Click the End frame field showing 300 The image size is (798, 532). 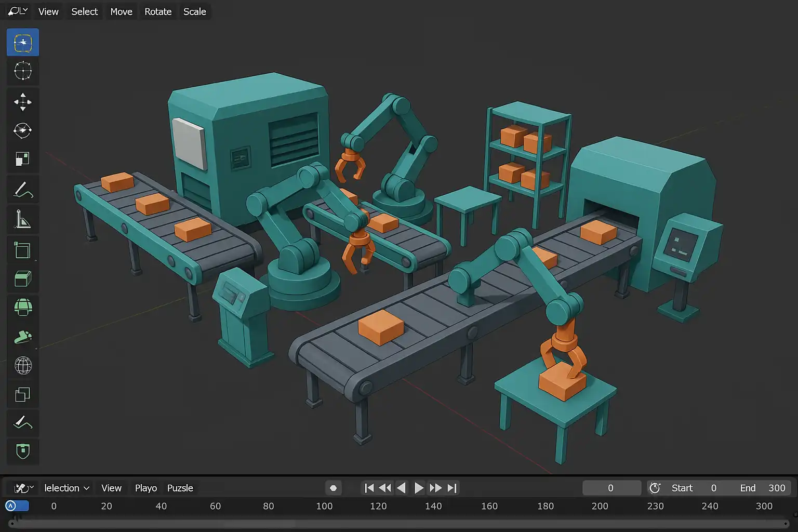click(763, 488)
